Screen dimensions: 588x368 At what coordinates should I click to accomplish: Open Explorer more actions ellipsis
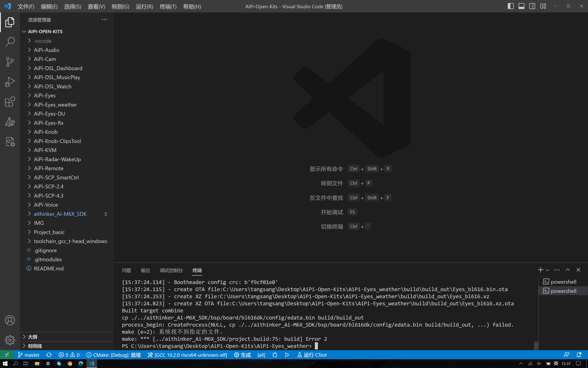(104, 20)
